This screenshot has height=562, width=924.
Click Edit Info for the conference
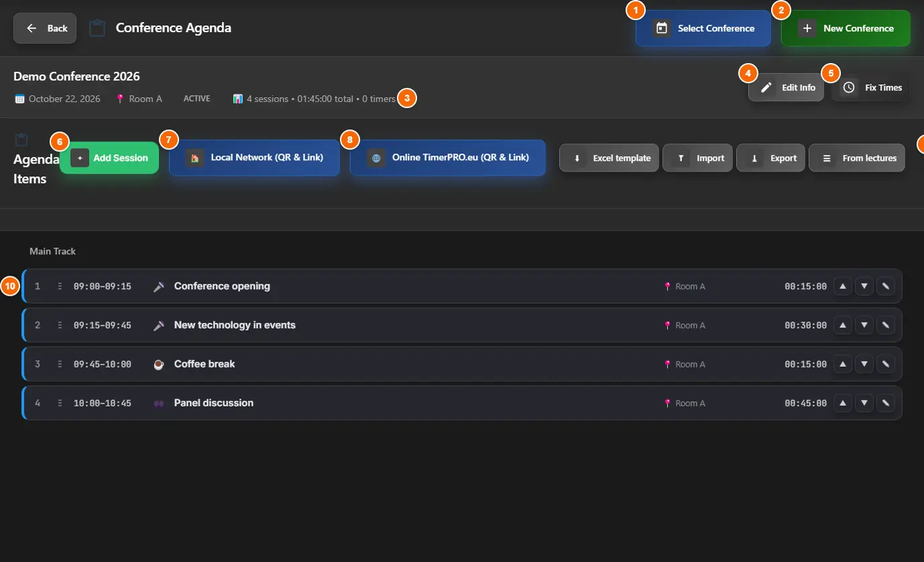coord(786,87)
